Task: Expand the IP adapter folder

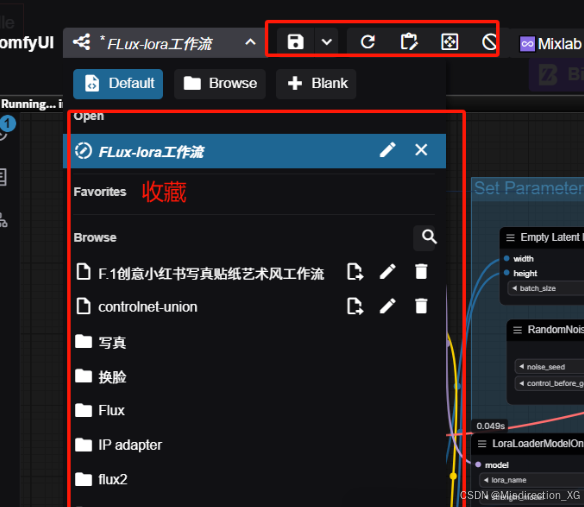Action: click(118, 445)
